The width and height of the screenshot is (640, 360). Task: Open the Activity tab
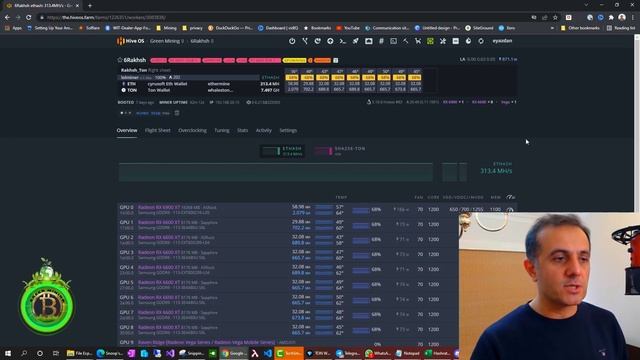tap(263, 130)
